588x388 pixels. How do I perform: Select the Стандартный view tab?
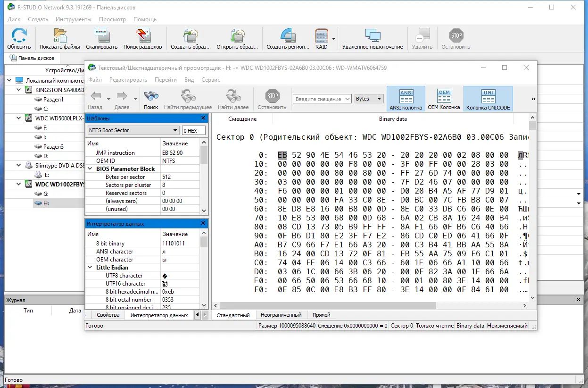tap(233, 315)
